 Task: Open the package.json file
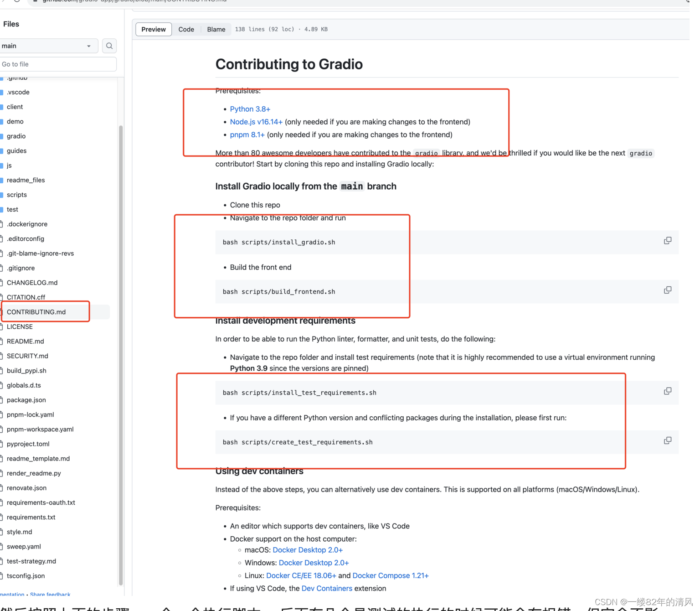click(x=26, y=400)
